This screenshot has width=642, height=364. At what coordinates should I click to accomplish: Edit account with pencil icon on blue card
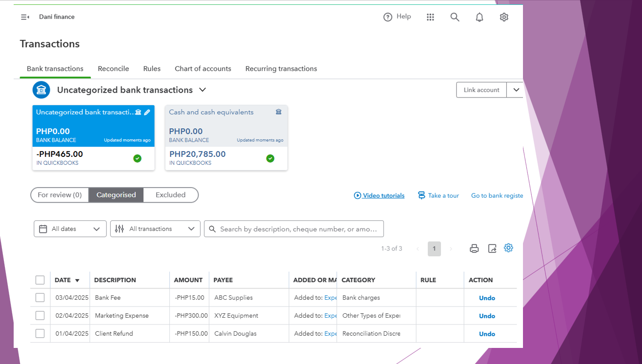click(147, 112)
